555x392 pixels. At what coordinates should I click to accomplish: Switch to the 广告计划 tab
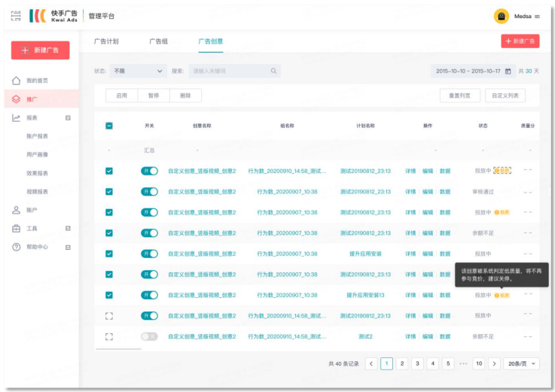point(106,41)
